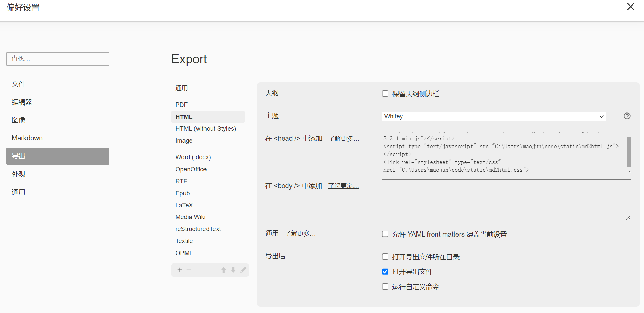Viewport: 644px width, 313px height.
Task: Enable 打开导出文件所在目录 checkbox
Action: 385,257
